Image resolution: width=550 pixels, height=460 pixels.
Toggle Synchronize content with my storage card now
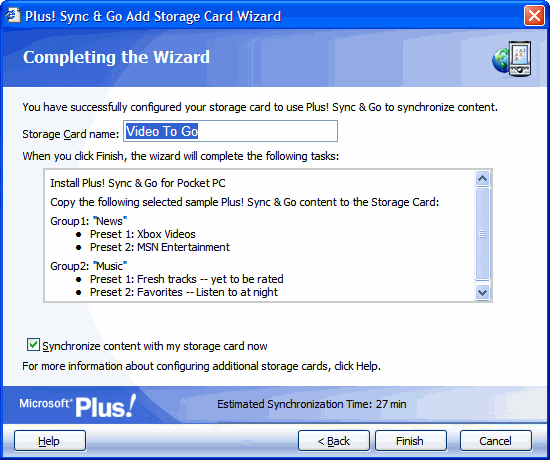[x=33, y=345]
